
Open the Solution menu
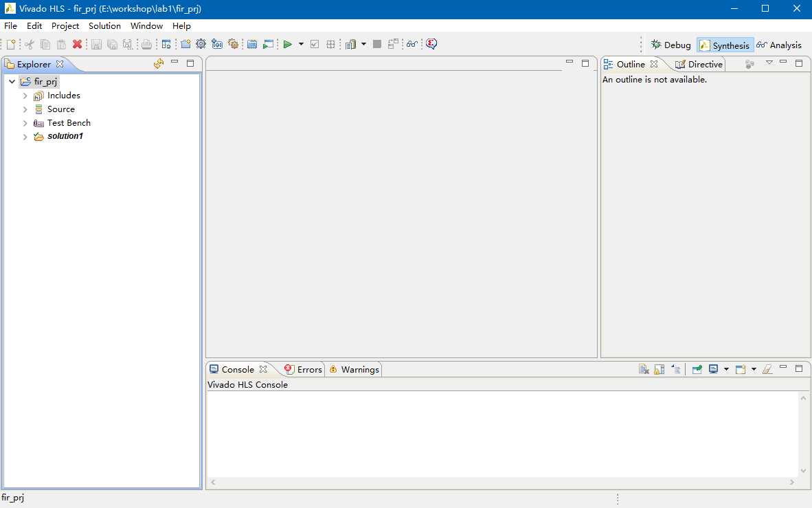point(104,26)
